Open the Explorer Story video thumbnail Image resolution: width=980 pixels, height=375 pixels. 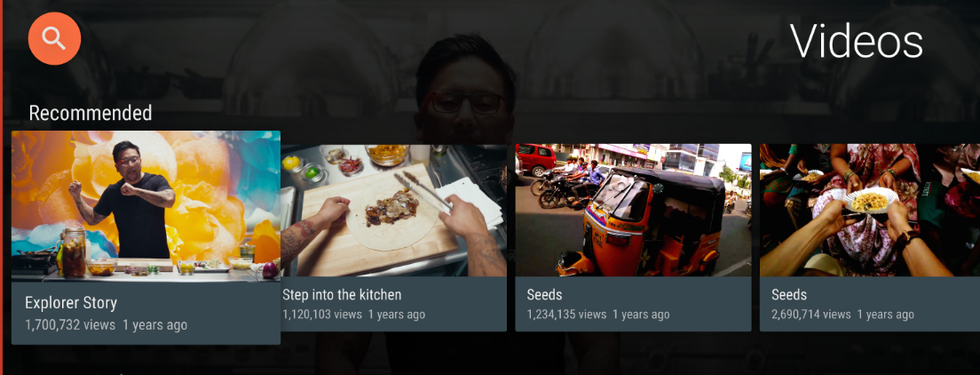click(146, 204)
